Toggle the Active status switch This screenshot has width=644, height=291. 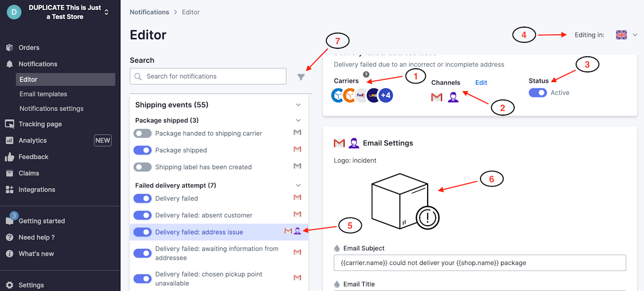[x=538, y=92]
